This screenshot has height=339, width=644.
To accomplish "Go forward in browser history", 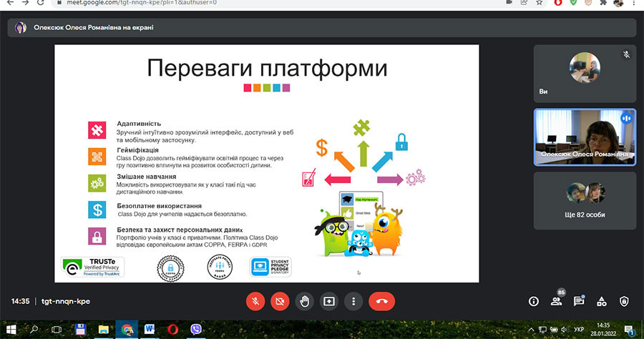I will point(26,2).
